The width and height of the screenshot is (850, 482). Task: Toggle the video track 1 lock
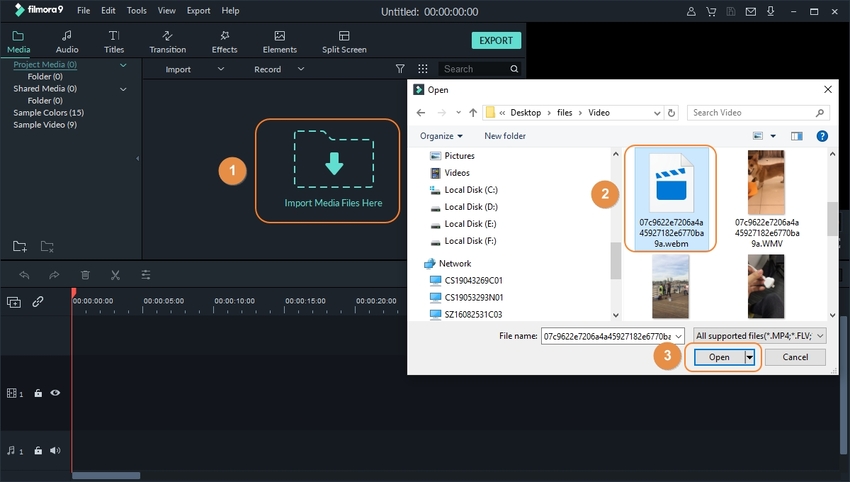click(x=38, y=393)
